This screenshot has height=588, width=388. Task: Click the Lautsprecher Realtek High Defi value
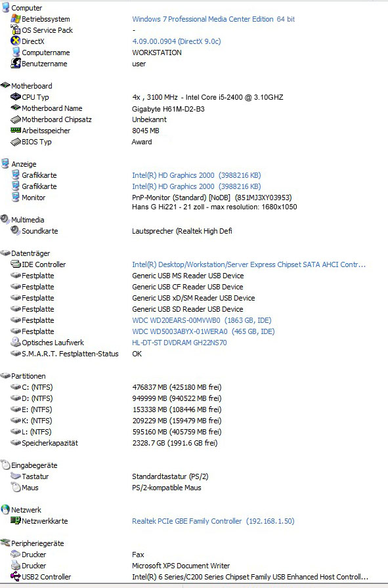click(x=182, y=231)
